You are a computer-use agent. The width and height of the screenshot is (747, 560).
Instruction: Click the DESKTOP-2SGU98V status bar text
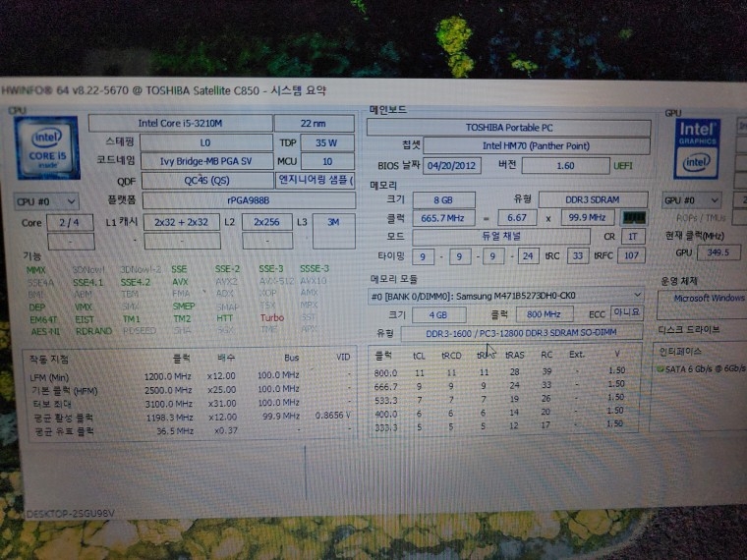pyautogui.click(x=71, y=514)
